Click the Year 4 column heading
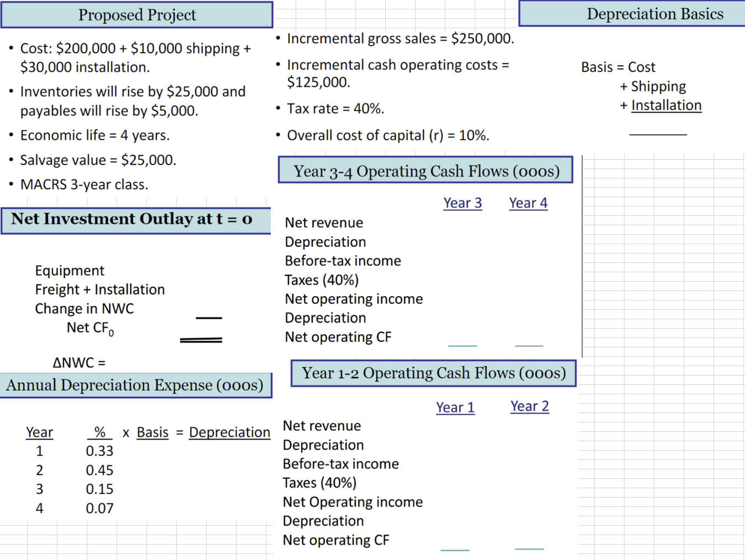This screenshot has height=560, width=745. pos(528,203)
